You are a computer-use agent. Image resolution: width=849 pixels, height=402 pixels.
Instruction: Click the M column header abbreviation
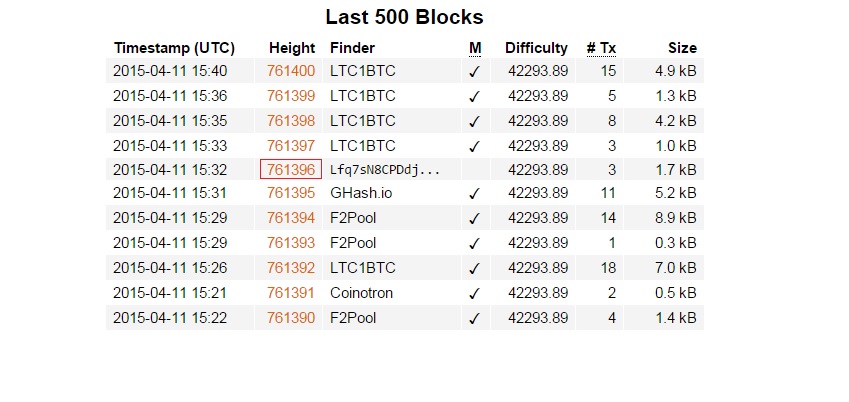(x=475, y=48)
